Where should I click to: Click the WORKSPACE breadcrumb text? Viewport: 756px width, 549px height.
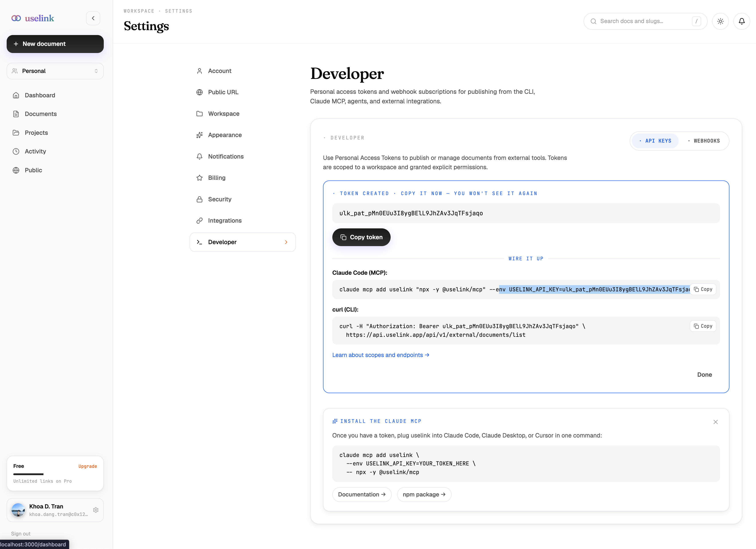click(139, 11)
